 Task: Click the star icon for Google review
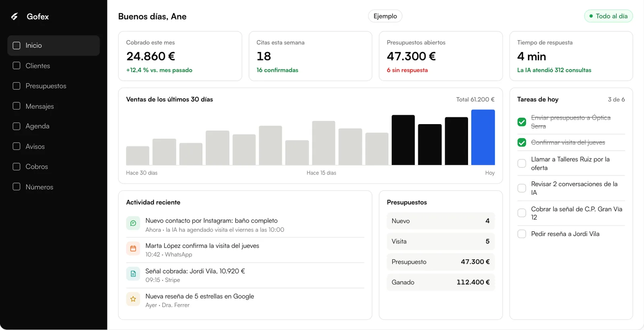pyautogui.click(x=133, y=299)
